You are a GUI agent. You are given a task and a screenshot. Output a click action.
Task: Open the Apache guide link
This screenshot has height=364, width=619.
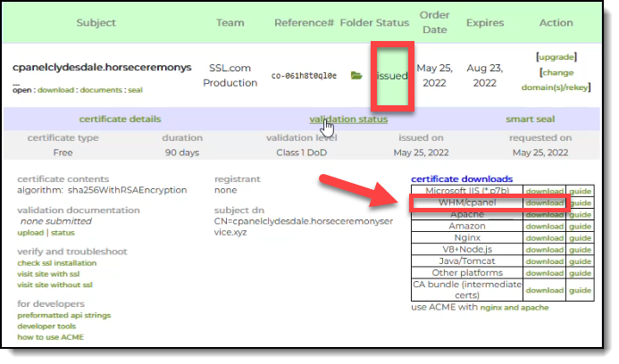coord(581,215)
